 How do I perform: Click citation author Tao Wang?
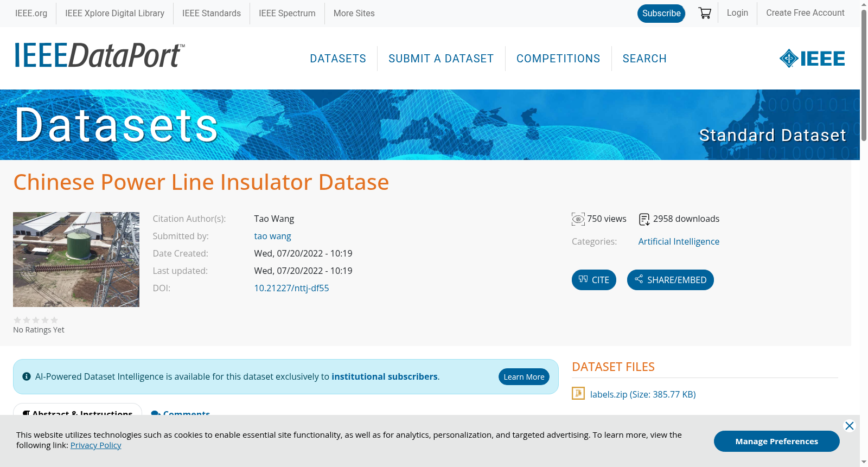[x=274, y=219]
